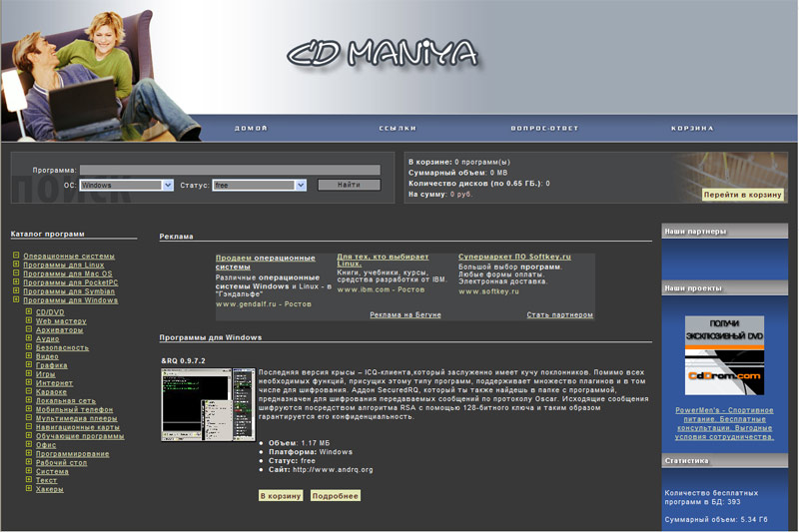Open the КОРЗИНА navigation item
Image resolution: width=799 pixels, height=532 pixels.
[692, 129]
